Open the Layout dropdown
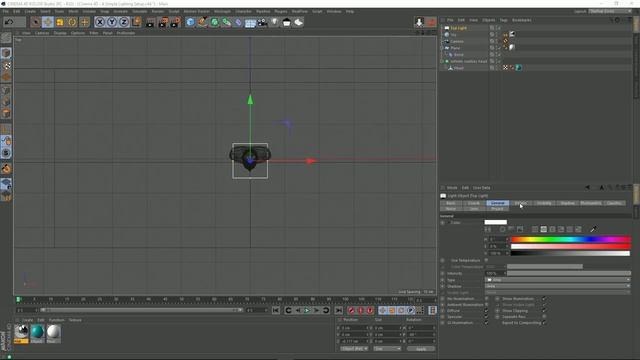 click(611, 11)
